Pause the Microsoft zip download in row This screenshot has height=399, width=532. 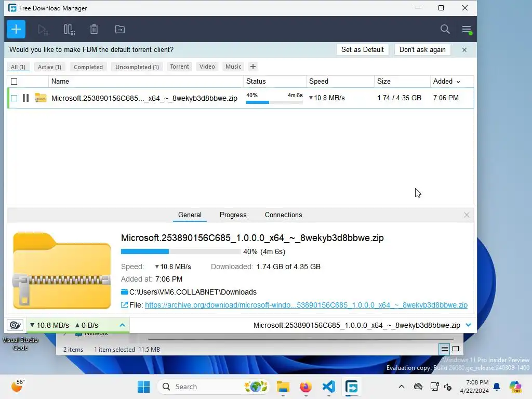pyautogui.click(x=26, y=98)
